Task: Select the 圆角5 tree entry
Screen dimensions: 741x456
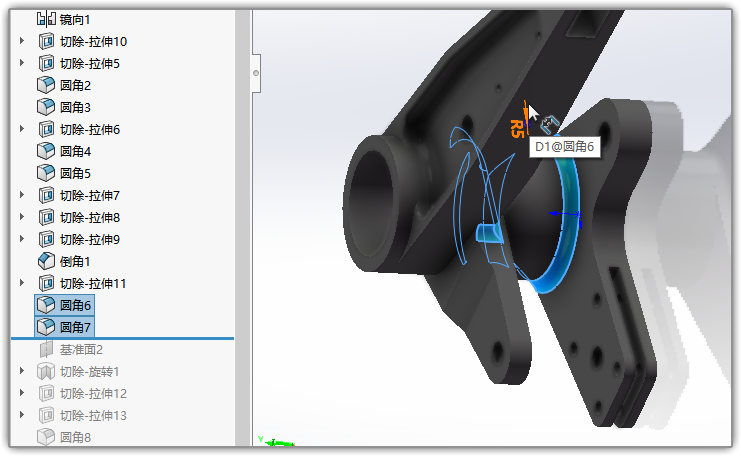Action: pos(75,173)
